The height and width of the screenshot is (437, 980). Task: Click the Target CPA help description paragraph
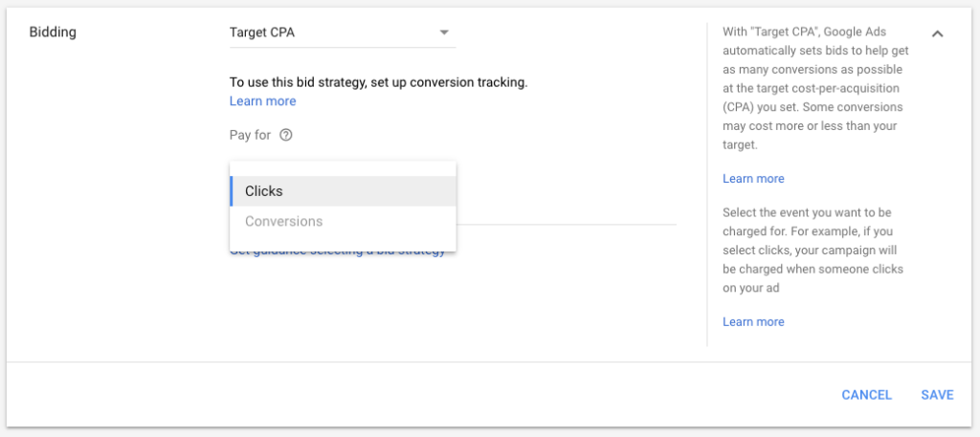click(815, 88)
